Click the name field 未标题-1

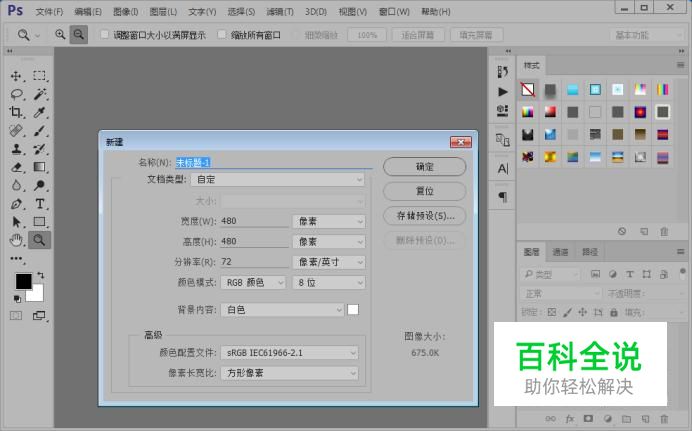[x=274, y=163]
